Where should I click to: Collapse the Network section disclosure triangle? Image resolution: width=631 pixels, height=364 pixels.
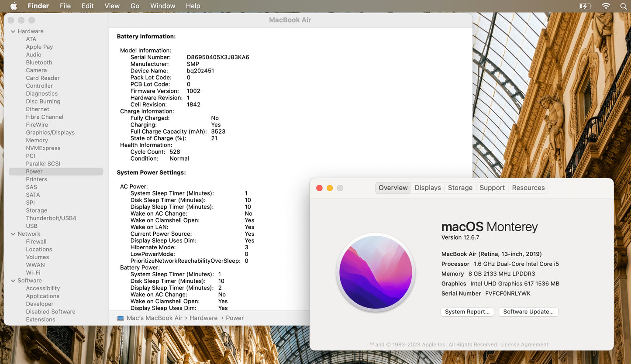tap(13, 234)
